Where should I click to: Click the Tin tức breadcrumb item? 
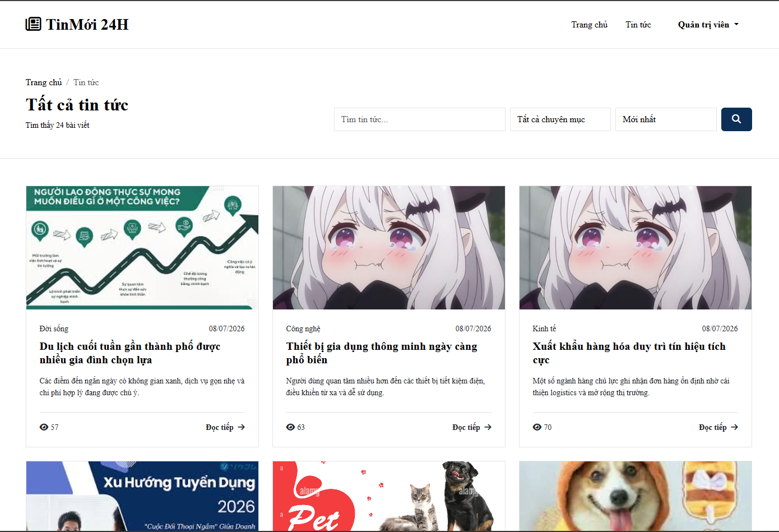(x=86, y=82)
